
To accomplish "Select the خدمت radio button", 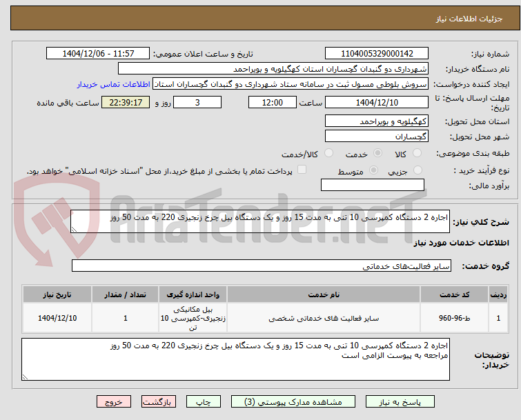I will 377,152.
